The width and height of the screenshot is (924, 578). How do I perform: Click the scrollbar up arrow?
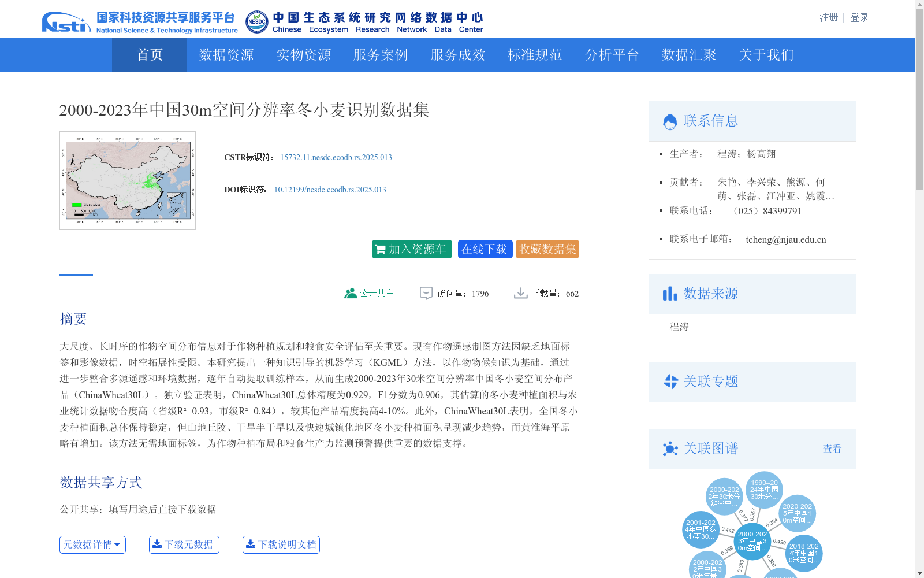[919, 5]
